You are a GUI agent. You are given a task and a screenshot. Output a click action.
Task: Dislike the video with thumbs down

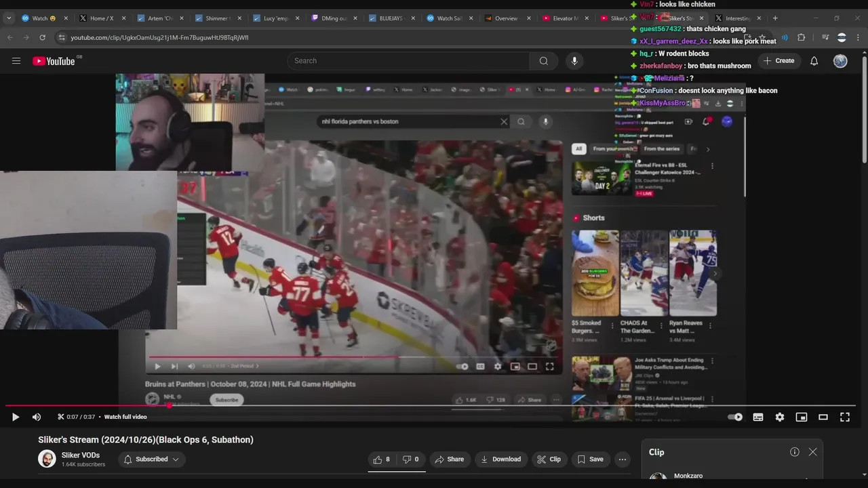coord(411,460)
